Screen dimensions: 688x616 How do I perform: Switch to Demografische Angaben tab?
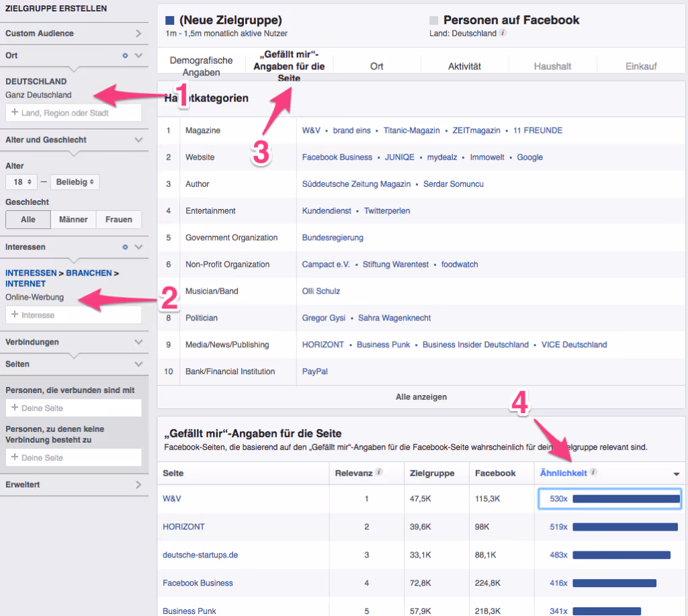click(201, 67)
